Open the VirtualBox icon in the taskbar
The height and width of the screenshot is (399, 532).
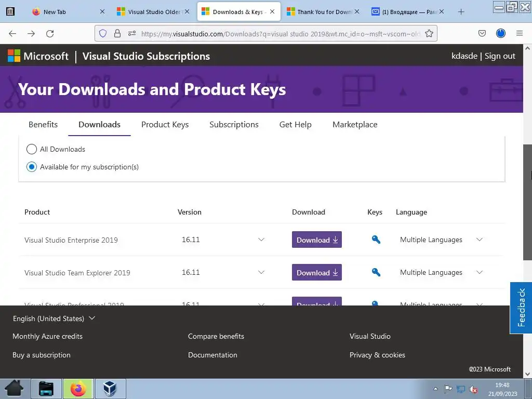click(x=110, y=389)
